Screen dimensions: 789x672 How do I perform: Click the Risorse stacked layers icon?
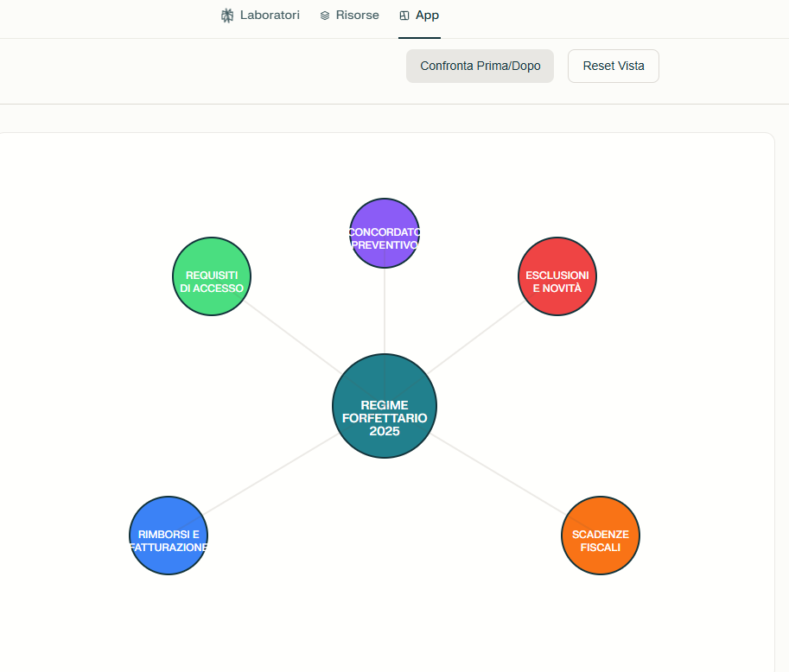(325, 16)
